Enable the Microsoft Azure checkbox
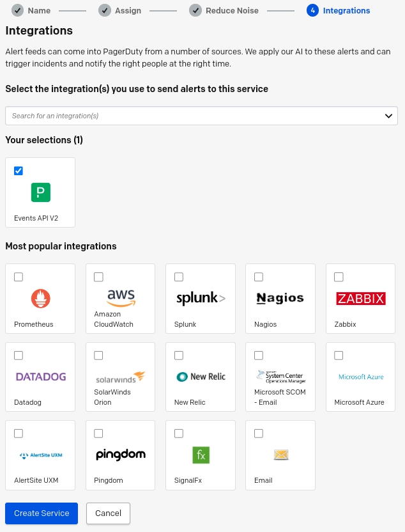The height and width of the screenshot is (532, 405). click(x=339, y=356)
